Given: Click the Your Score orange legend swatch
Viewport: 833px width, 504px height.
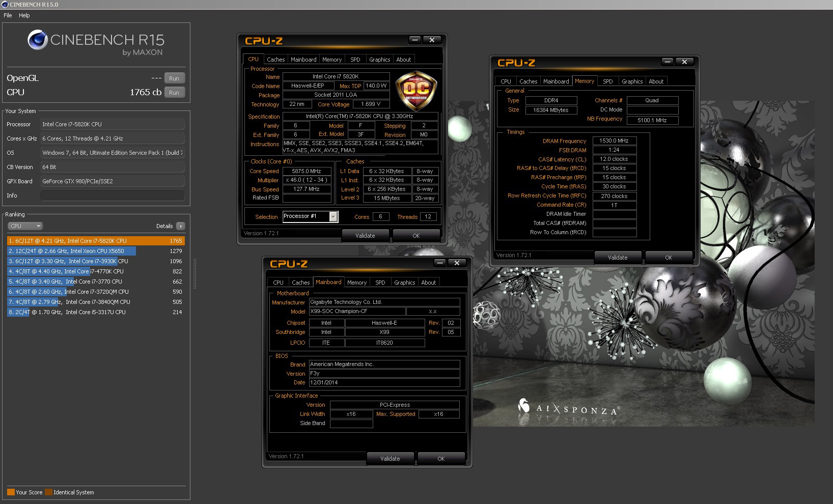Looking at the screenshot, I should 11,492.
